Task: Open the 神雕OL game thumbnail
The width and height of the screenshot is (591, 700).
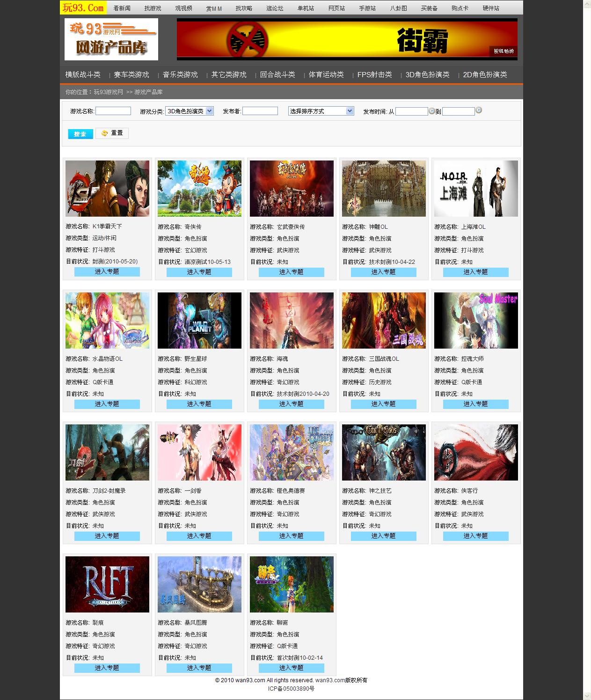Action: (x=384, y=189)
